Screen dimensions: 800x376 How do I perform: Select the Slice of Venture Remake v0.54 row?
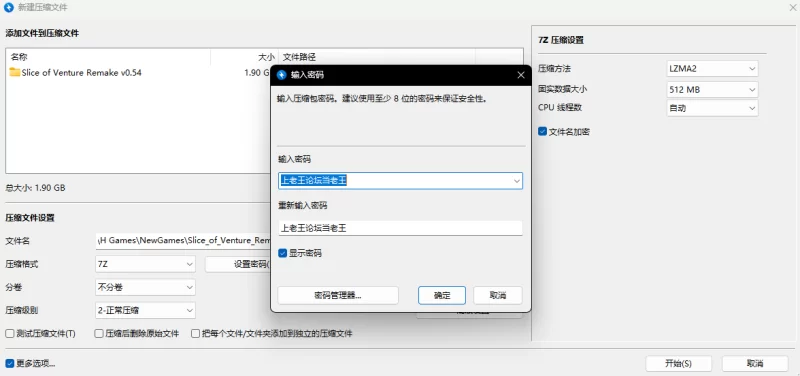[x=139, y=72]
